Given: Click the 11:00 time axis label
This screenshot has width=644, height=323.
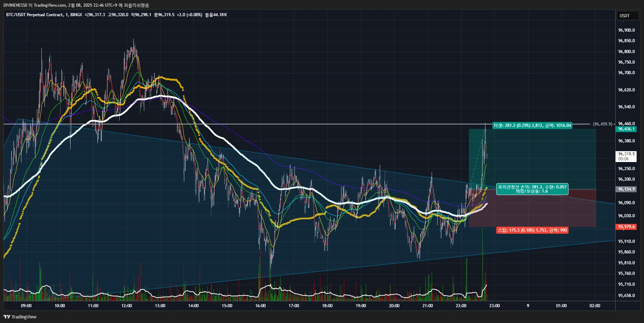Looking at the screenshot, I should tap(93, 306).
